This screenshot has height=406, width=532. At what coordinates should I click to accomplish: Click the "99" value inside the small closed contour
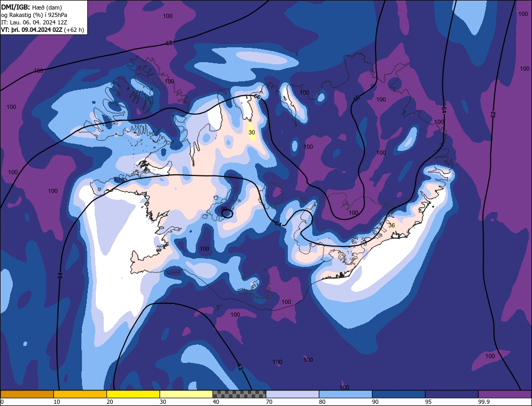(x=224, y=209)
